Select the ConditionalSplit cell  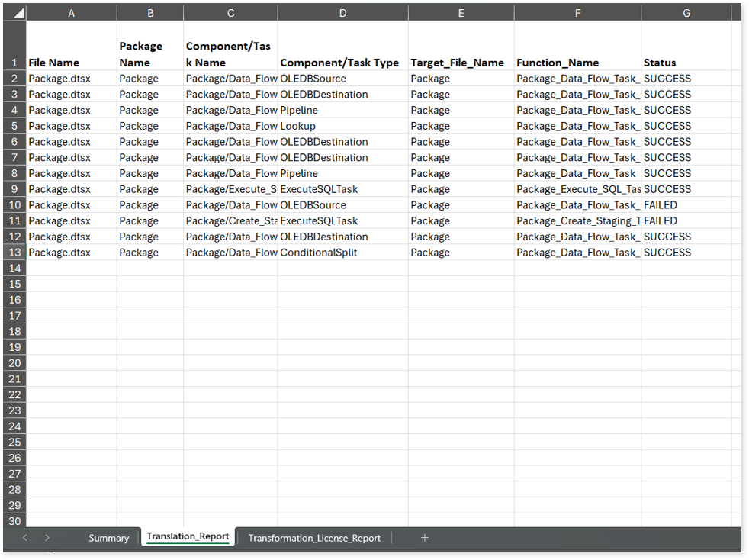click(342, 253)
